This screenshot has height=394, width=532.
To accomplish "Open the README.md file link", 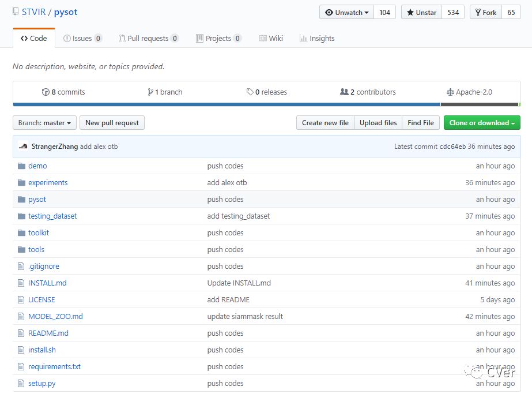I will coord(48,333).
